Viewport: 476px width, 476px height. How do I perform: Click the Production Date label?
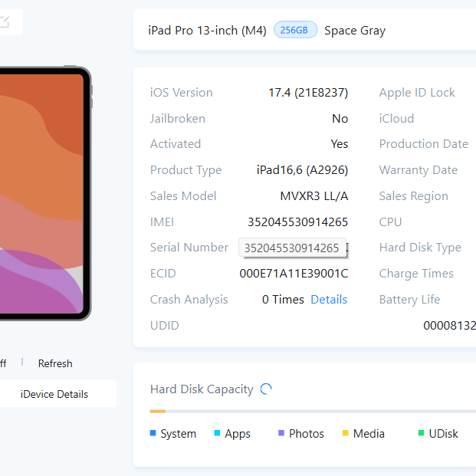click(423, 144)
